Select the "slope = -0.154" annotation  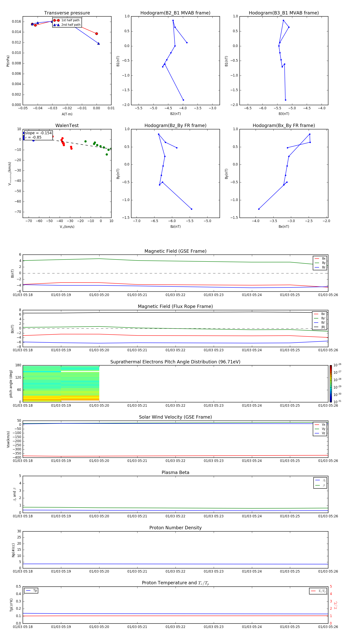click(x=38, y=133)
